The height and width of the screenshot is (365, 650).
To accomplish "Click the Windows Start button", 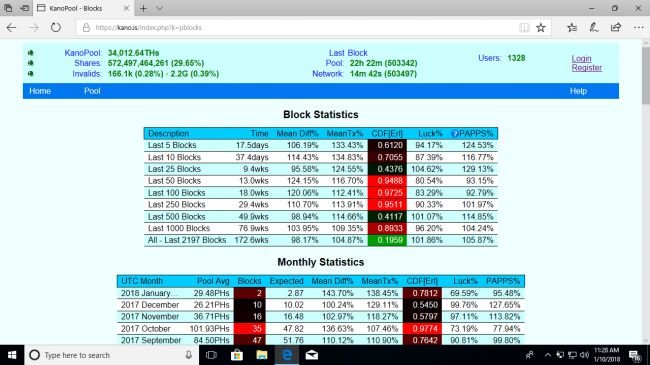I will [x=12, y=355].
